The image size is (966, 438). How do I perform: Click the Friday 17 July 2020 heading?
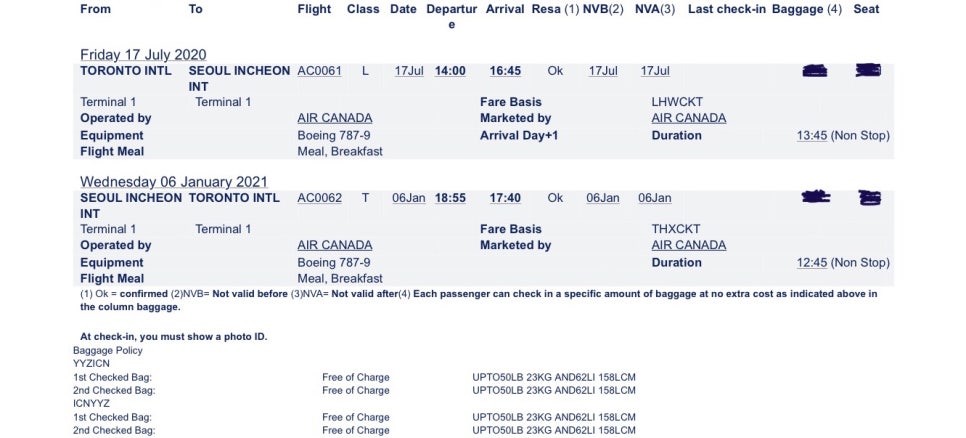coord(143,54)
